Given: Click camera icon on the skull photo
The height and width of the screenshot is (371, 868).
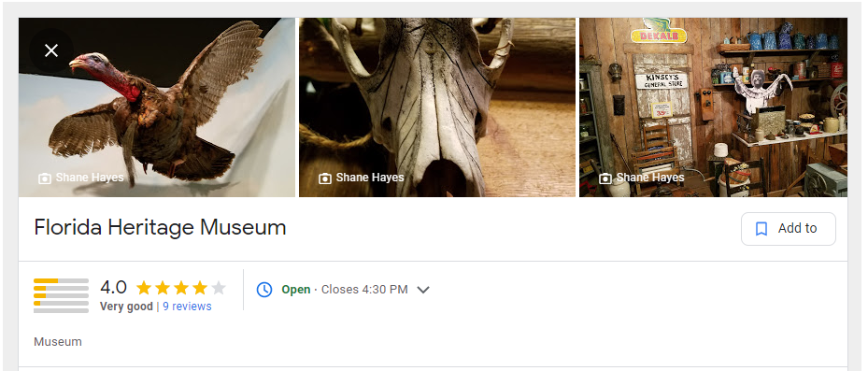Looking at the screenshot, I should point(325,178).
